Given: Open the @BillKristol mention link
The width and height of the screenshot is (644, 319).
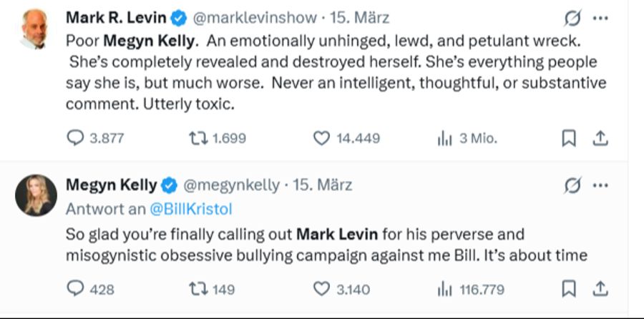Looking at the screenshot, I should [x=190, y=209].
